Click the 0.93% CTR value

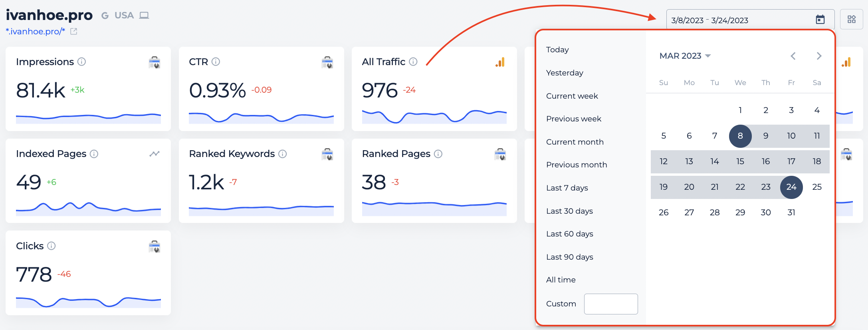[217, 90]
